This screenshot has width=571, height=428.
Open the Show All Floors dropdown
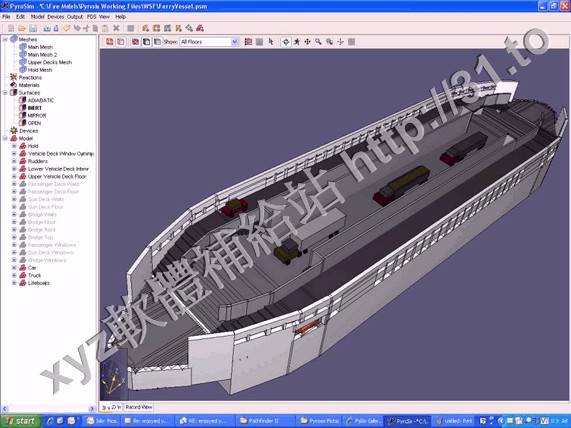pos(209,42)
